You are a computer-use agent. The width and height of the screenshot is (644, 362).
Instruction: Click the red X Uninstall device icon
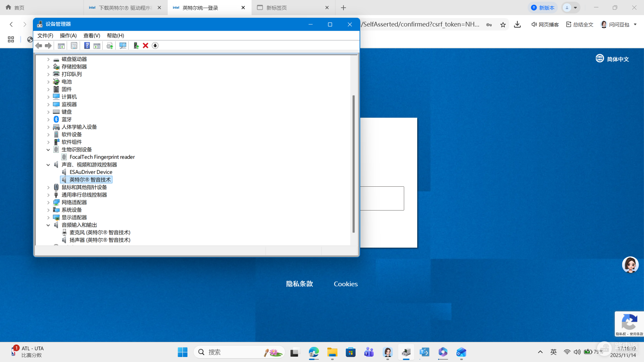coord(146,46)
